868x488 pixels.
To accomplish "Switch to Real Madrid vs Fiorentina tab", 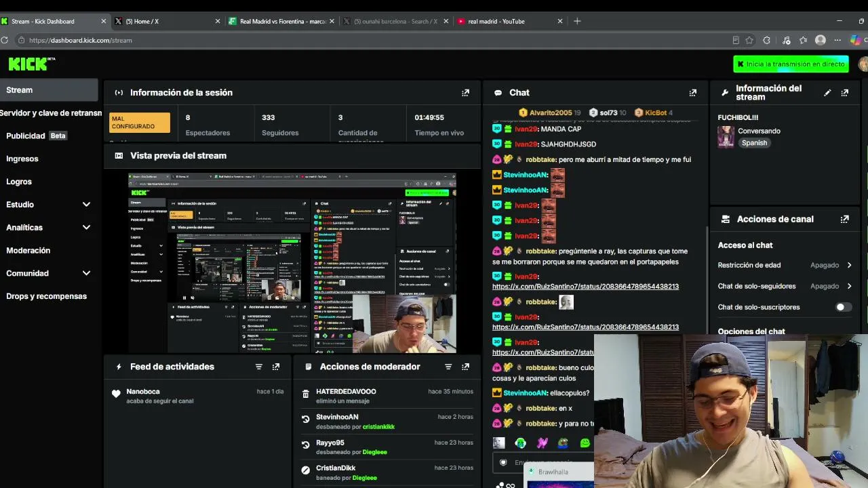I will click(x=283, y=21).
